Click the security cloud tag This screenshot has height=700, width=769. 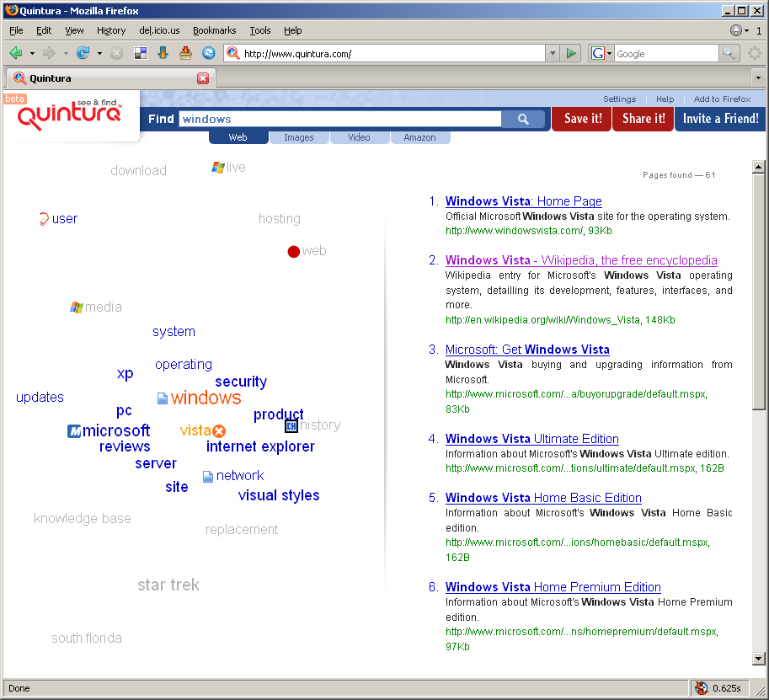pyautogui.click(x=241, y=382)
